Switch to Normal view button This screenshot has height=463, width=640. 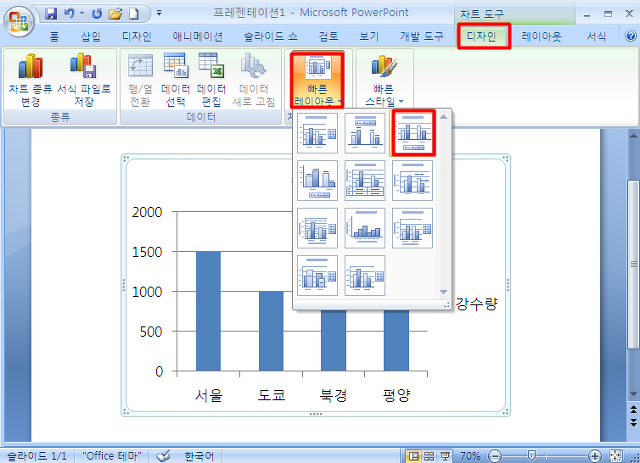(x=413, y=456)
